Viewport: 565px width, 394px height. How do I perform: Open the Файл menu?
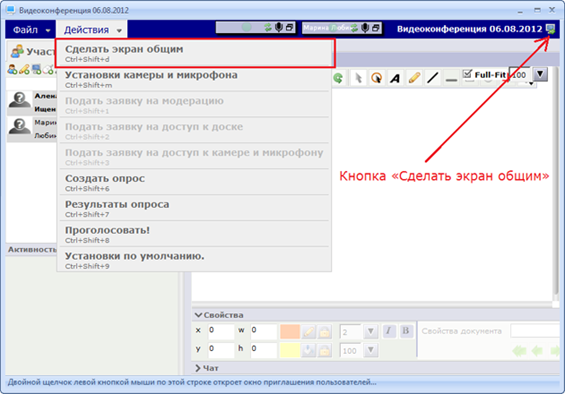pyautogui.click(x=31, y=30)
